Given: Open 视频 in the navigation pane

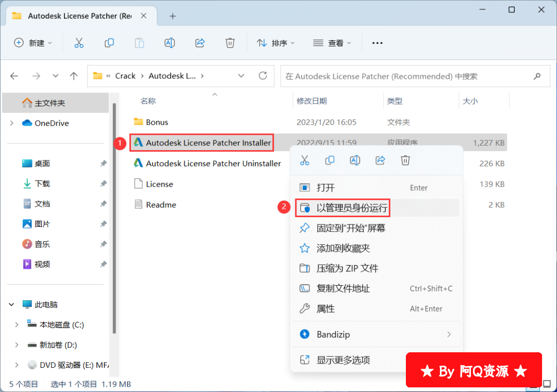Looking at the screenshot, I should 42,264.
